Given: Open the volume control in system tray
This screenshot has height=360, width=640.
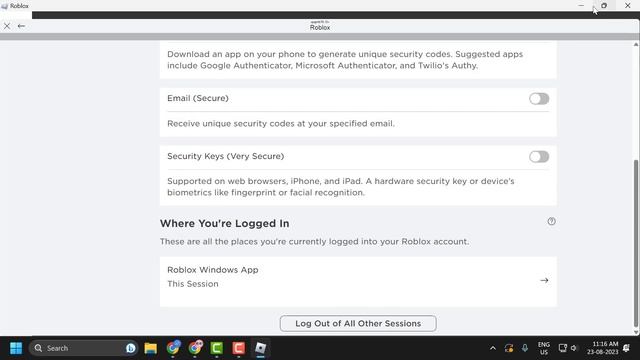Looking at the screenshot, I should (574, 348).
